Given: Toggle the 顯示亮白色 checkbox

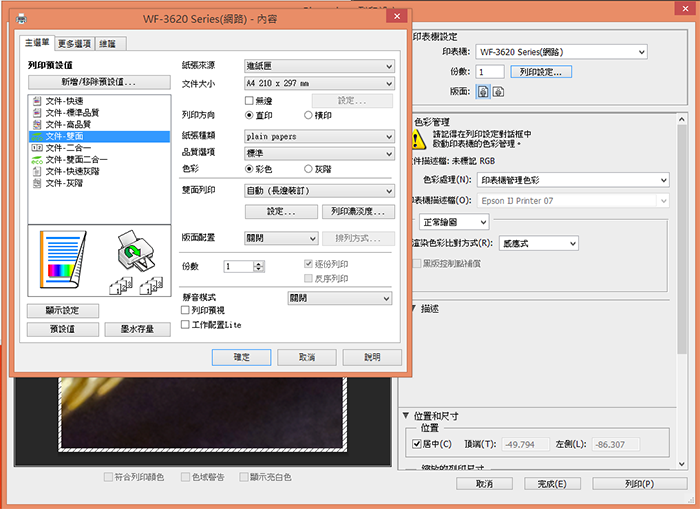Looking at the screenshot, I should coord(244,477).
